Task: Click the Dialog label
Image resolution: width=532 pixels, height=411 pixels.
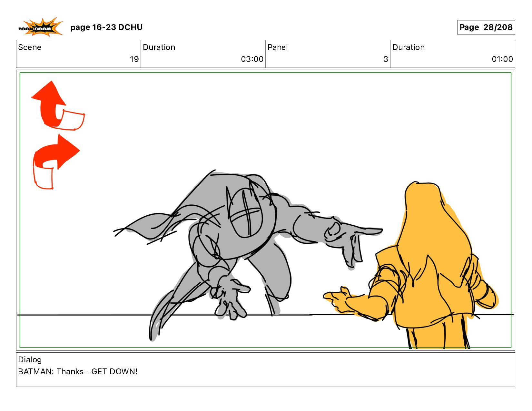Action: (30, 360)
